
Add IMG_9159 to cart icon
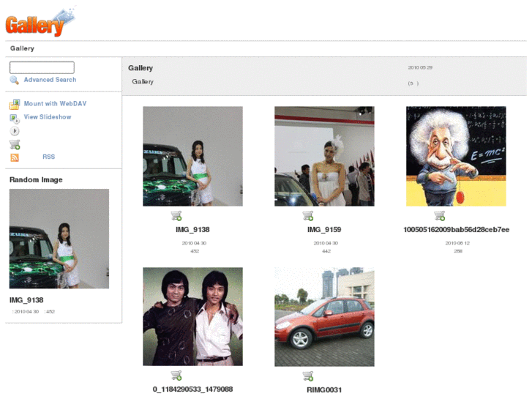coord(308,216)
